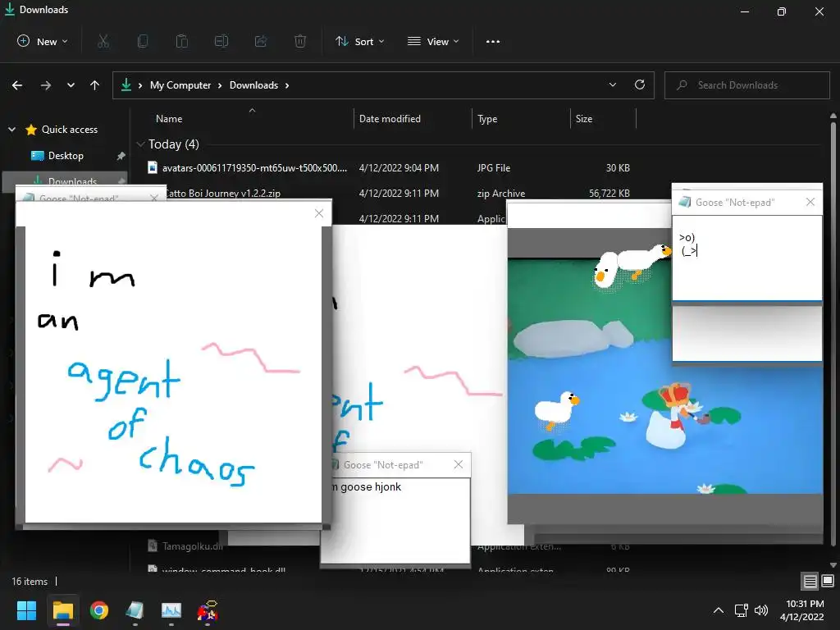Refresh the Downloads folder
The height and width of the screenshot is (630, 840).
(x=640, y=84)
